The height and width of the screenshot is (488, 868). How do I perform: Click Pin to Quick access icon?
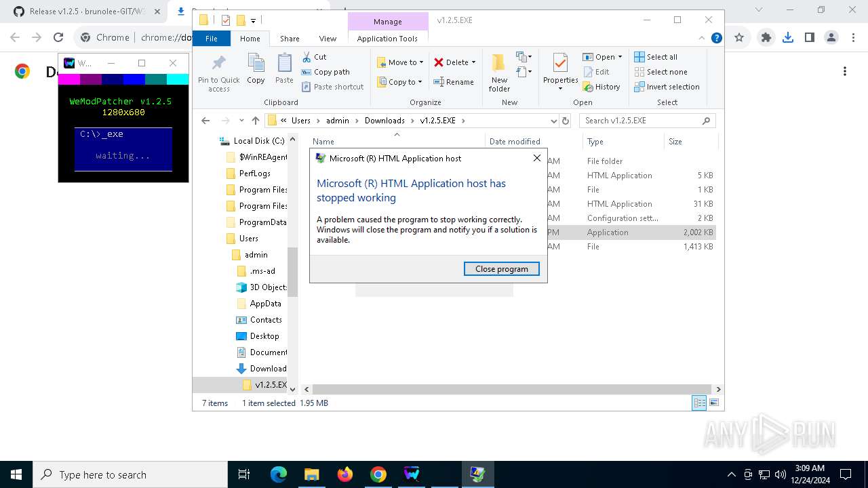pyautogui.click(x=218, y=64)
